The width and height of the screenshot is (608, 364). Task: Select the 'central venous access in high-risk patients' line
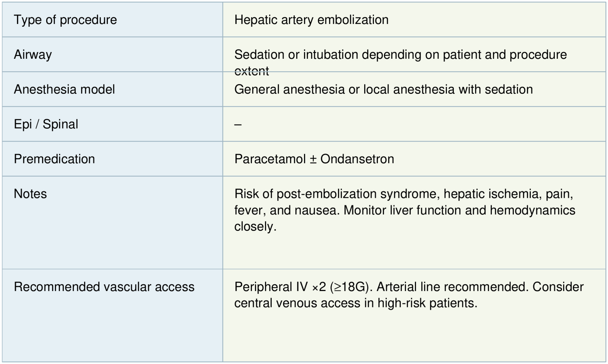[355, 303]
